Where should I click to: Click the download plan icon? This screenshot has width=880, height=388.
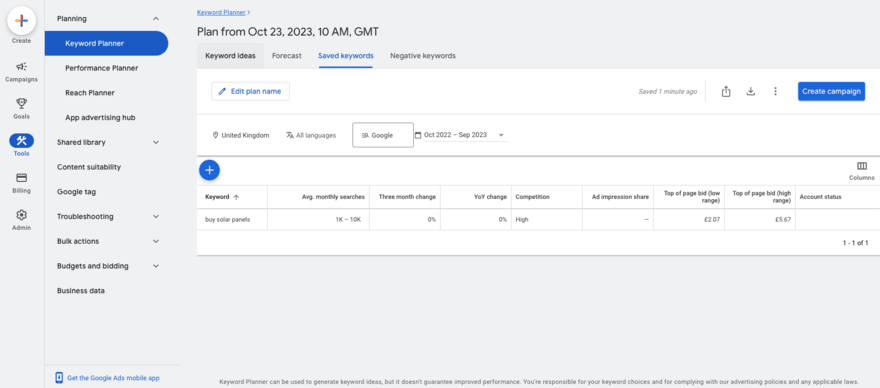click(x=750, y=92)
